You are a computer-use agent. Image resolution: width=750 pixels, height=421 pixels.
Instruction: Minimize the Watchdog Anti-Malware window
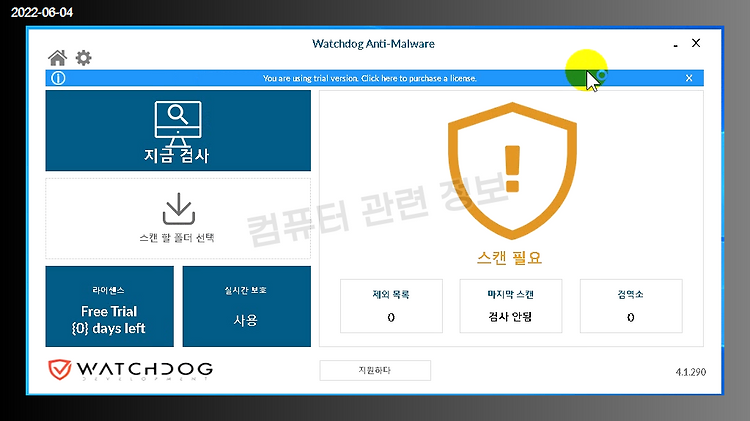pyautogui.click(x=675, y=44)
